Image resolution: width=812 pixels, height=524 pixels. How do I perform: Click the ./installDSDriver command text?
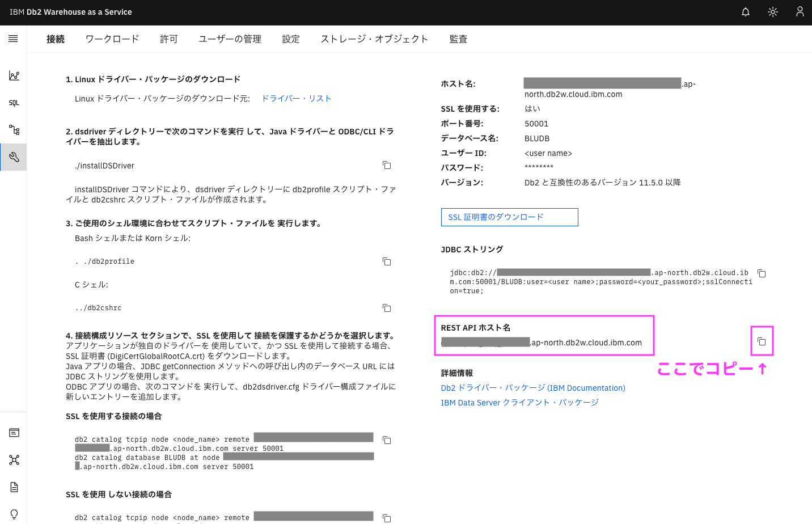[104, 166]
